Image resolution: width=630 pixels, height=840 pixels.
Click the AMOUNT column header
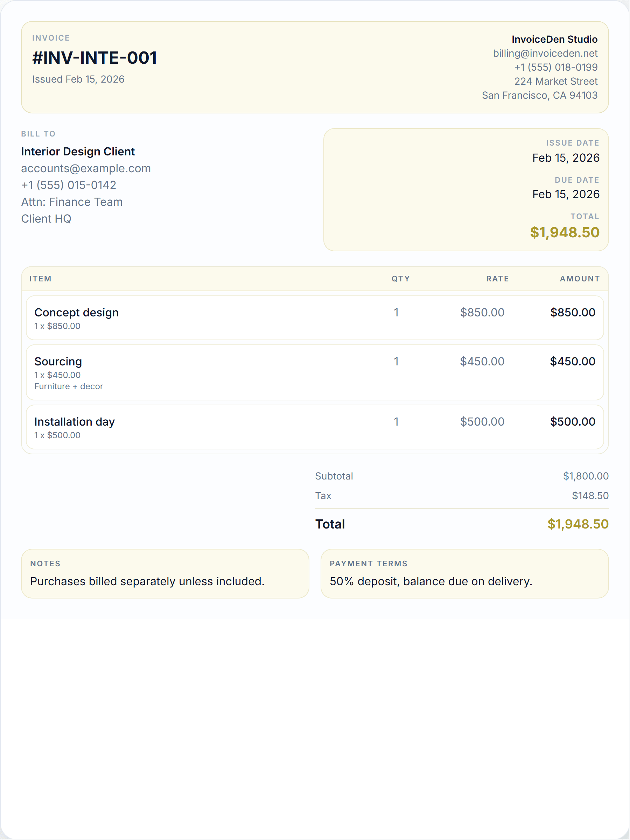tap(580, 279)
